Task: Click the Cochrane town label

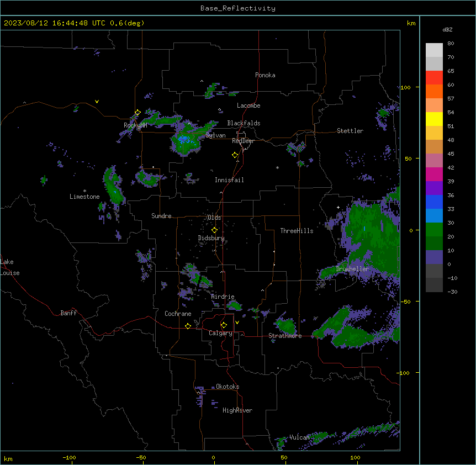Action: point(178,314)
